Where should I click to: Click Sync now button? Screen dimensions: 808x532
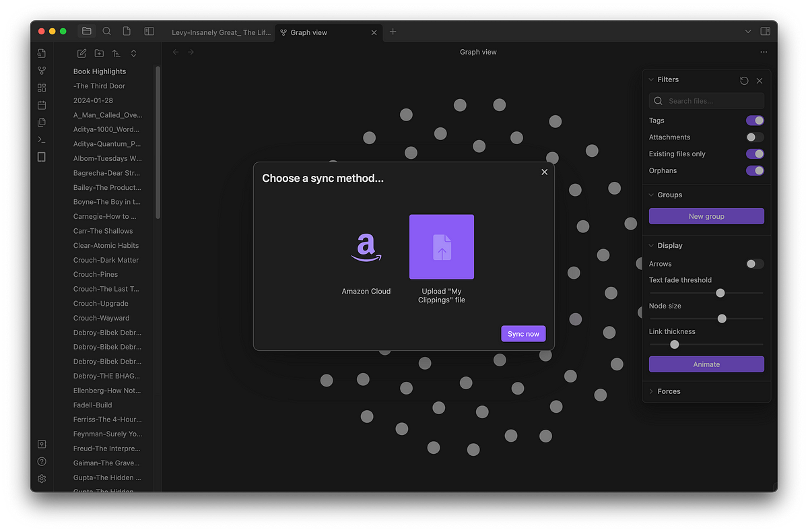(523, 334)
